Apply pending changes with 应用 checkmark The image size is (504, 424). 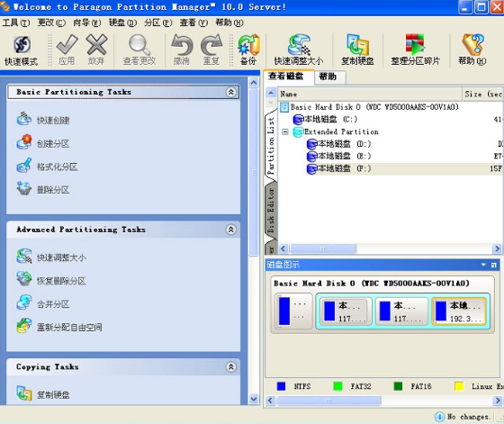coord(67,50)
